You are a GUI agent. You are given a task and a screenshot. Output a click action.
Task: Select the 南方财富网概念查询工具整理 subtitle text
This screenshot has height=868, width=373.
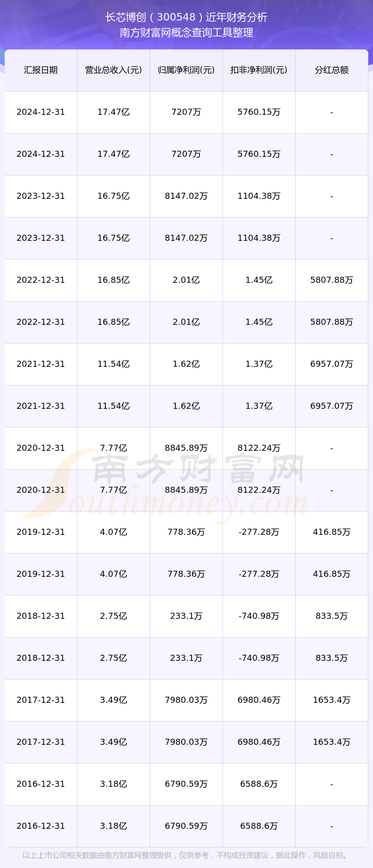click(x=186, y=33)
